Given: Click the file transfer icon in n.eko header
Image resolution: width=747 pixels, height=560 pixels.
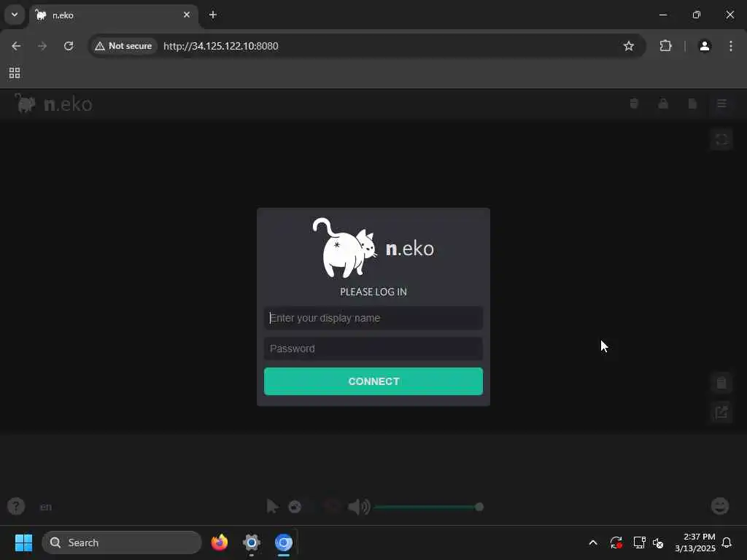Looking at the screenshot, I should point(692,104).
